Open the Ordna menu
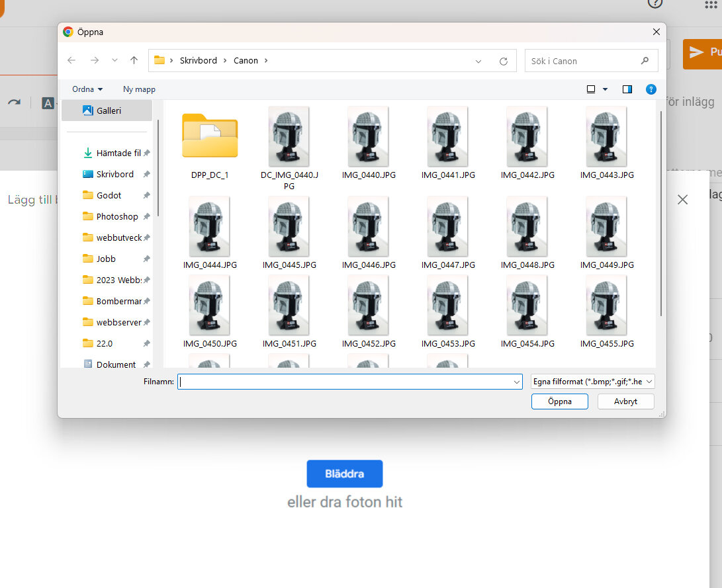722x588 pixels. point(87,89)
